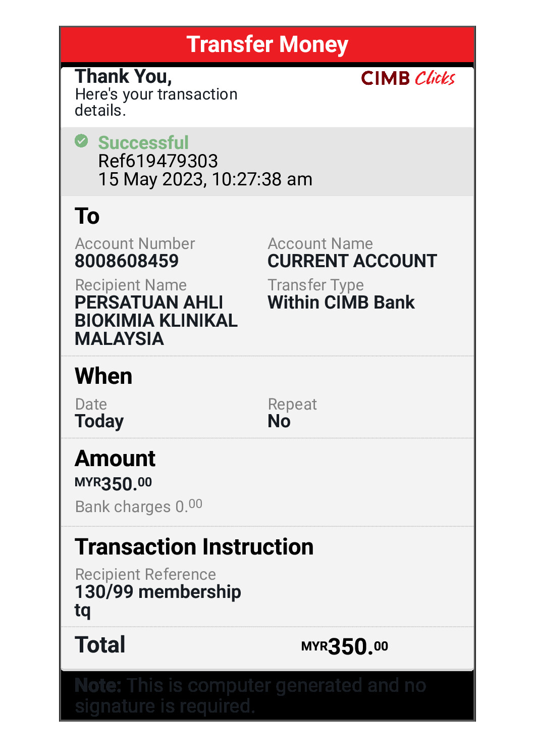Click the transaction date and time
This screenshot has height=756, width=534.
tap(205, 179)
